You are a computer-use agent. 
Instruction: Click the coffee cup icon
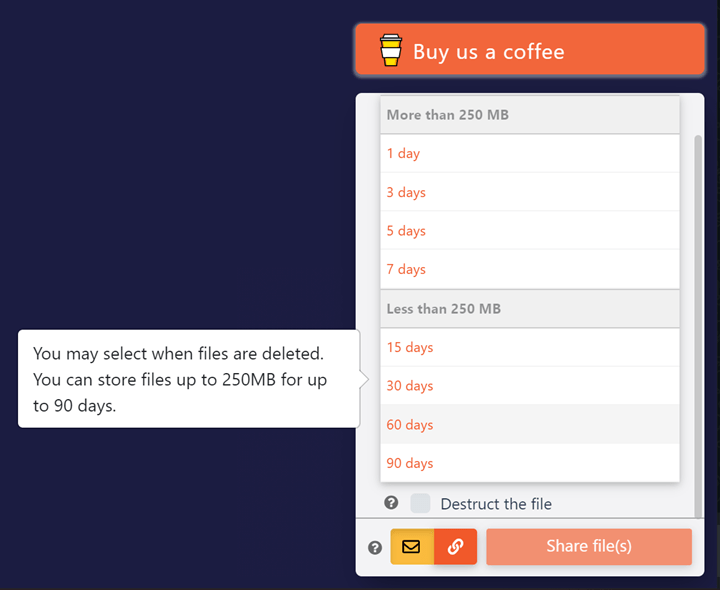[x=391, y=51]
